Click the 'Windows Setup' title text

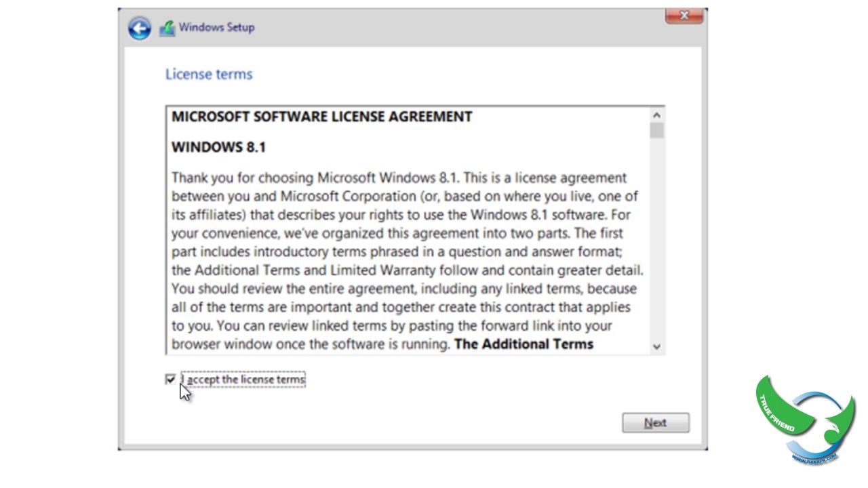[216, 28]
